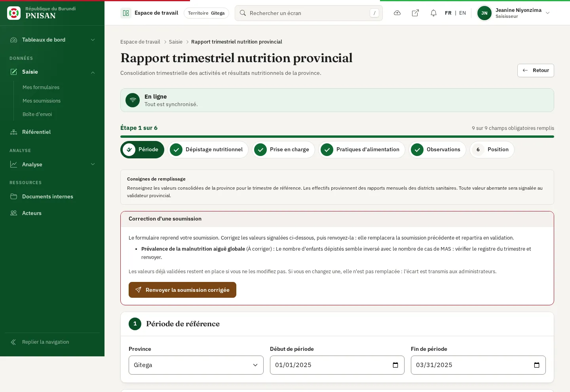Go to the Pratiques d'alimentation step
Image resolution: width=570 pixels, height=392 pixels.
(x=362, y=150)
